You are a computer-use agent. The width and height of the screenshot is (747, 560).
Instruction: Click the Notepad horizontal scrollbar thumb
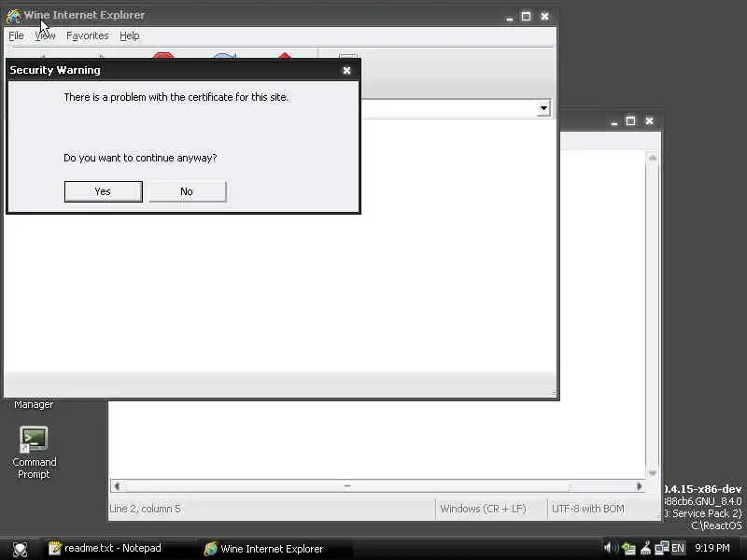[346, 486]
